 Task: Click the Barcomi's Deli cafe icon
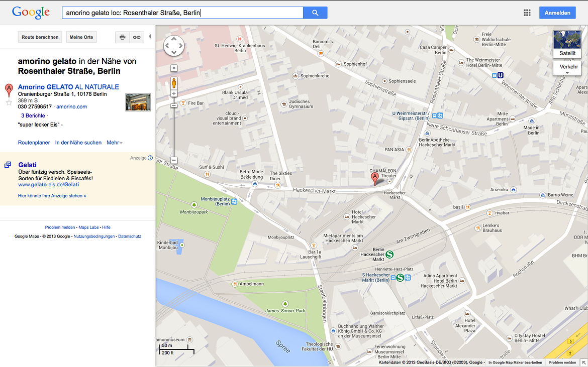coord(321,54)
